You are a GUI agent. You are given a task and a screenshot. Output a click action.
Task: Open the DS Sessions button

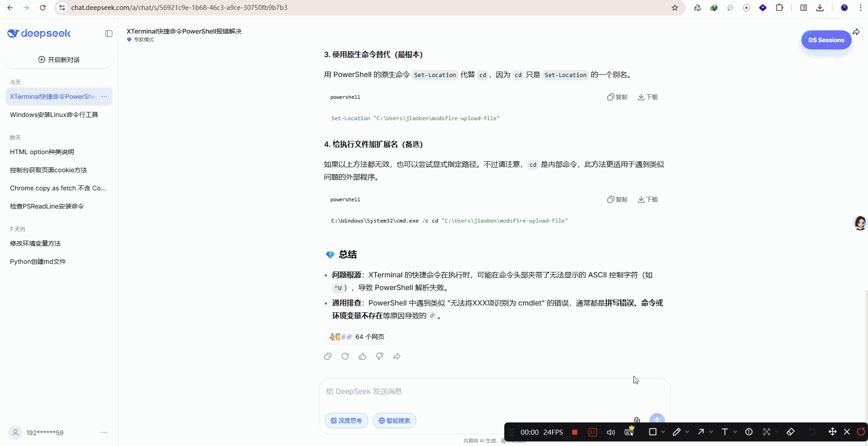826,40
